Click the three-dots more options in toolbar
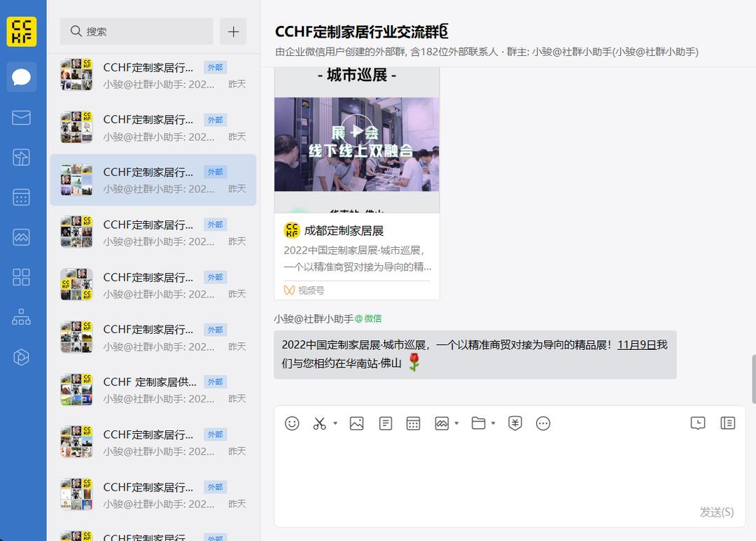The image size is (756, 541). click(543, 423)
